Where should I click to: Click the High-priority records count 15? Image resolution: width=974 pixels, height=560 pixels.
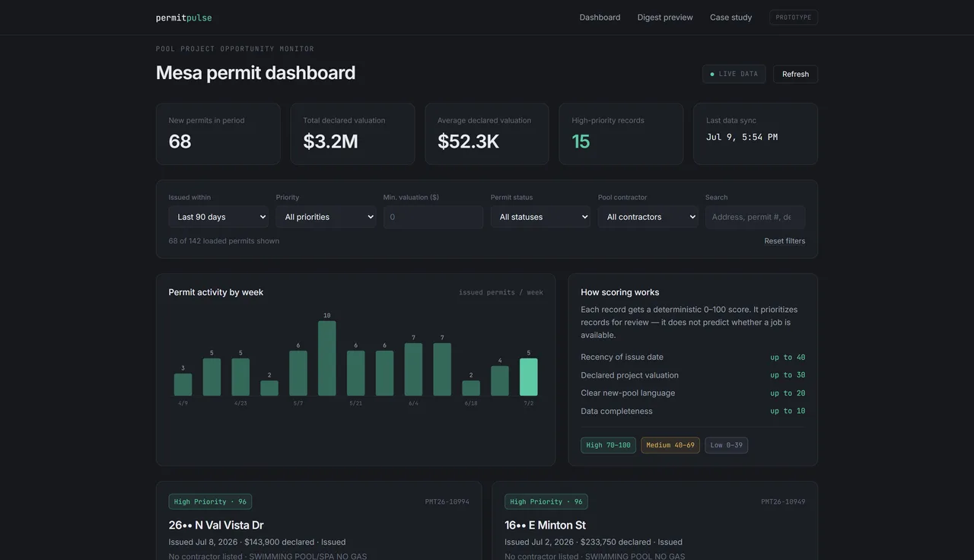coord(581,142)
